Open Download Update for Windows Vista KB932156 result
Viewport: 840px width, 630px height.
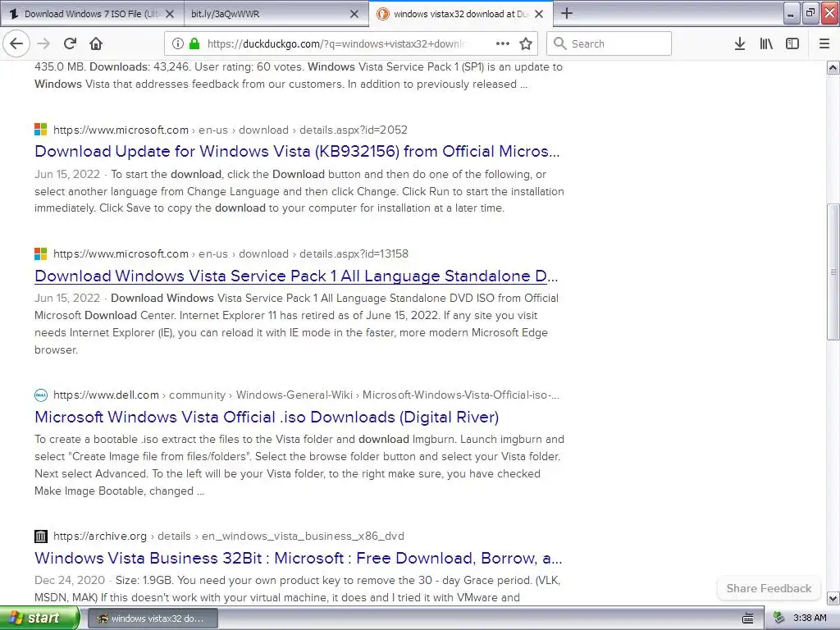tap(297, 152)
